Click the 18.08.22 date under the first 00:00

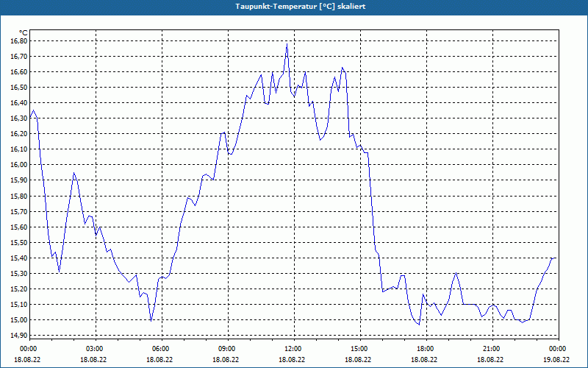(x=27, y=359)
